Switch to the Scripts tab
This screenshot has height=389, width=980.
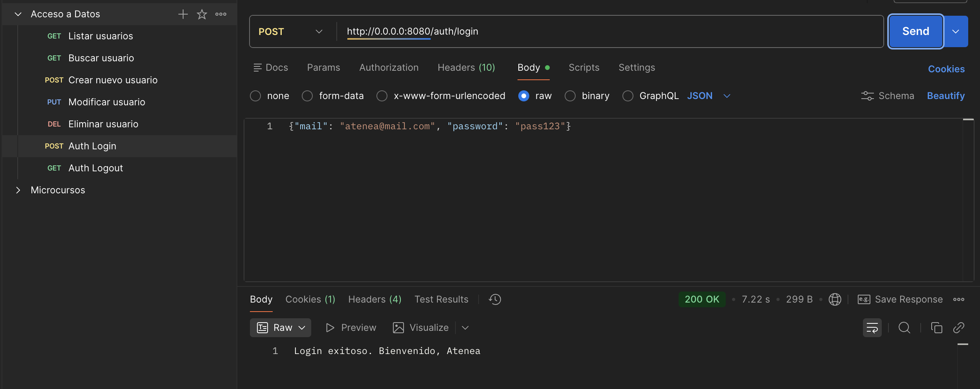(x=584, y=68)
